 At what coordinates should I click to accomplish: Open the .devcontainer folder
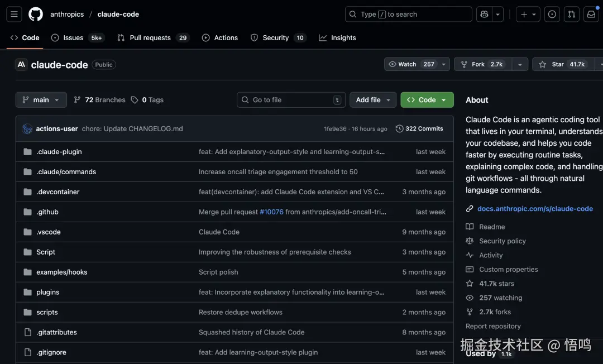[58, 192]
